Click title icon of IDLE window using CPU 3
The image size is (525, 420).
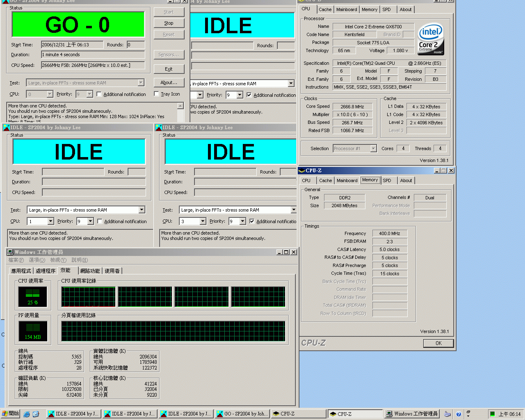click(x=159, y=128)
